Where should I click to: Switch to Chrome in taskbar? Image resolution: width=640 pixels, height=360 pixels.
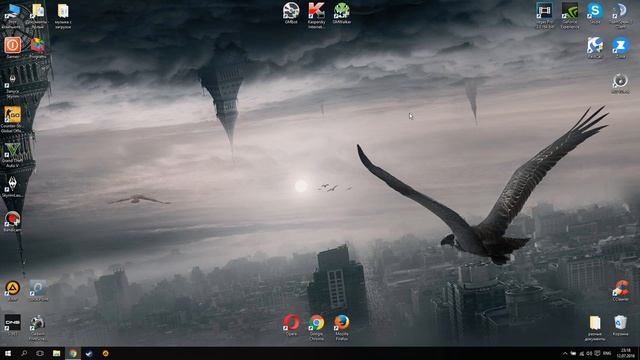click(x=73, y=353)
